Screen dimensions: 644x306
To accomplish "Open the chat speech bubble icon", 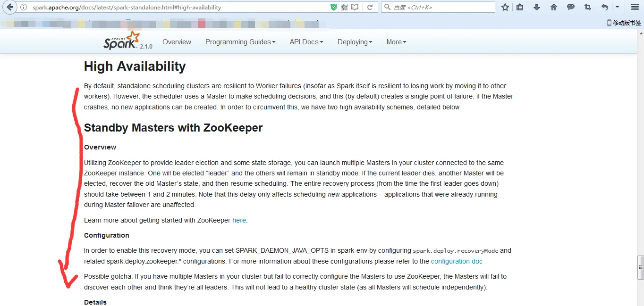I will pos(571,7).
